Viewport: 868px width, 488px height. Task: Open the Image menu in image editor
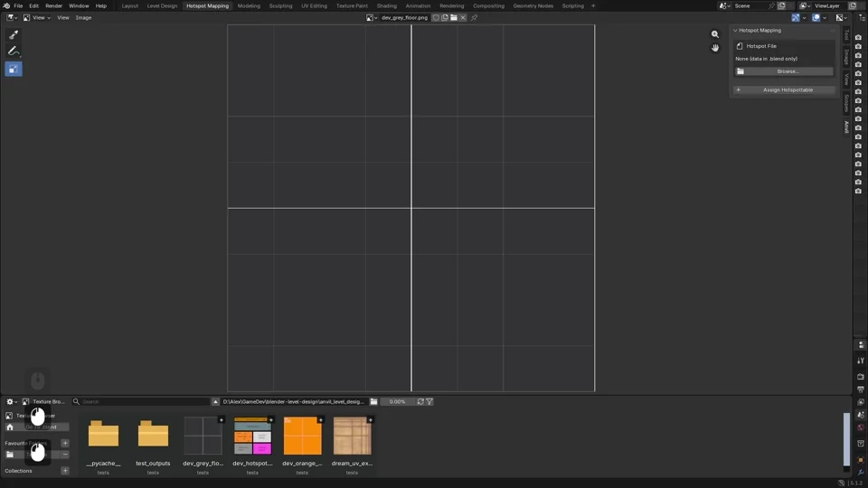point(83,18)
